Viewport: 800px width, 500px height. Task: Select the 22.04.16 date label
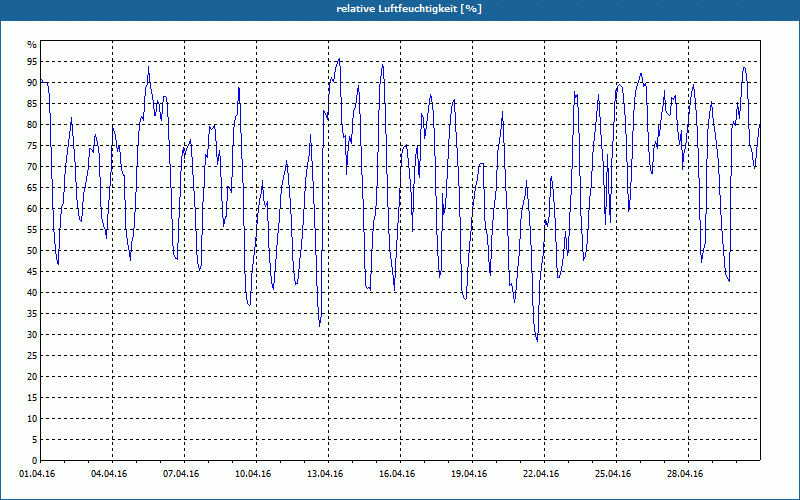click(541, 474)
